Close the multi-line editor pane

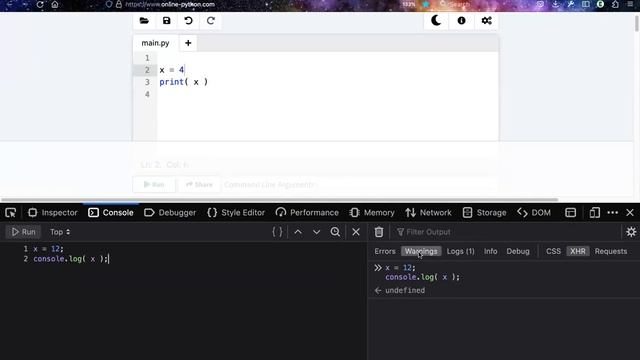[x=356, y=232]
